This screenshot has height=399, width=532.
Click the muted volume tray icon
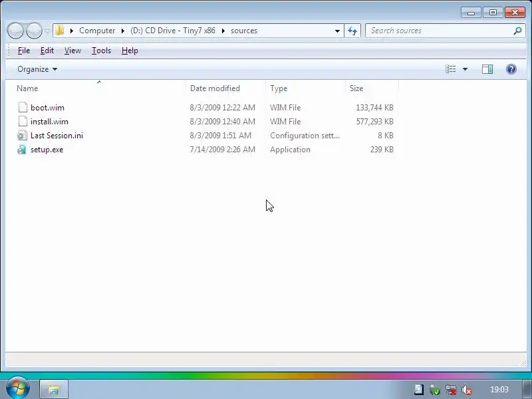pyautogui.click(x=467, y=390)
